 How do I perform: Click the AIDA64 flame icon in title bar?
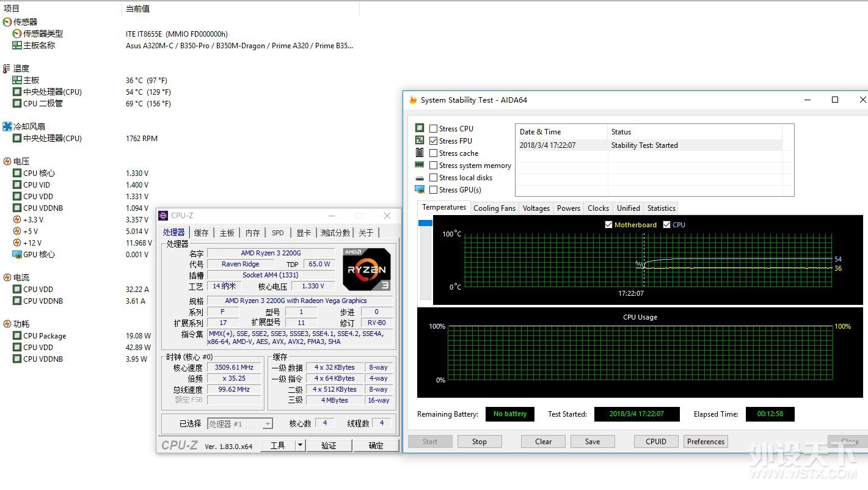[413, 100]
